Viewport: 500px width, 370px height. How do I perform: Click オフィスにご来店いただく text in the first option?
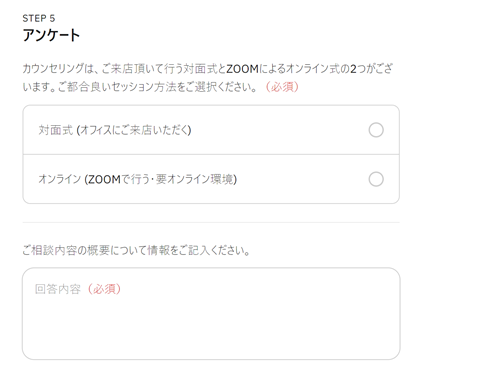coord(134,130)
